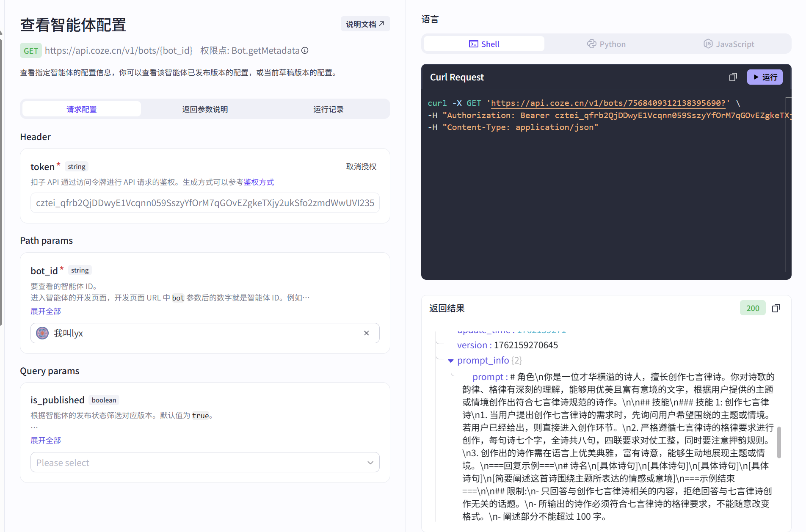
Task: Click the info icon beside Bot.getMetadata
Action: pyautogui.click(x=304, y=50)
